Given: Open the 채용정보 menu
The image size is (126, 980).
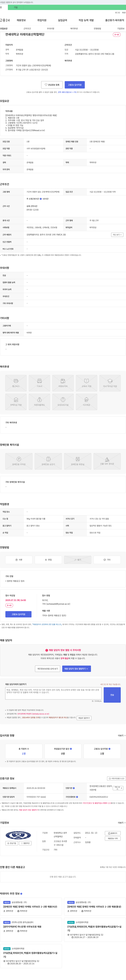Looking at the screenshot, I should coord(21,20).
